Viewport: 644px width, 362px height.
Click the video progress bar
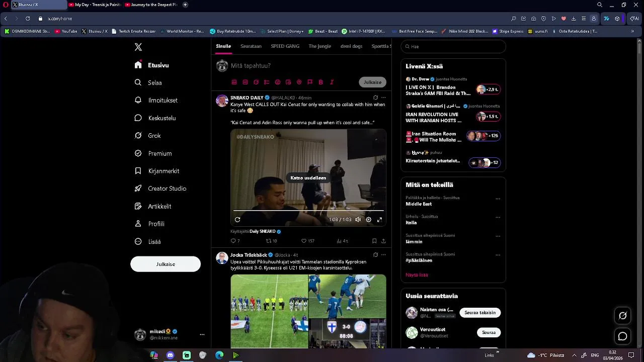(x=308, y=211)
